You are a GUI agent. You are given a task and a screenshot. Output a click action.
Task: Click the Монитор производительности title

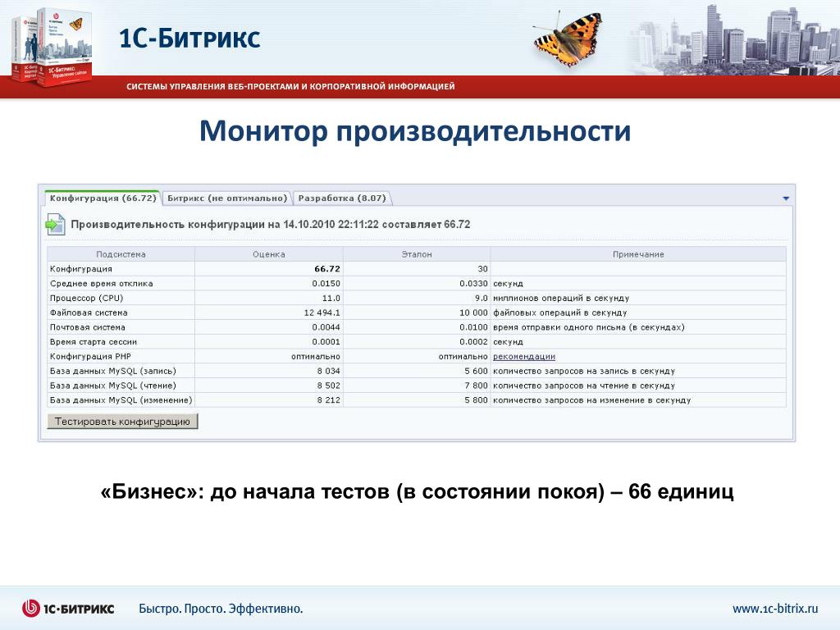pos(415,132)
